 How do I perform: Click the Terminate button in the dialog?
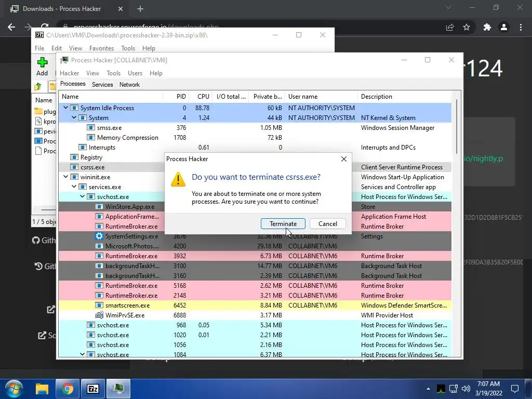coord(283,223)
